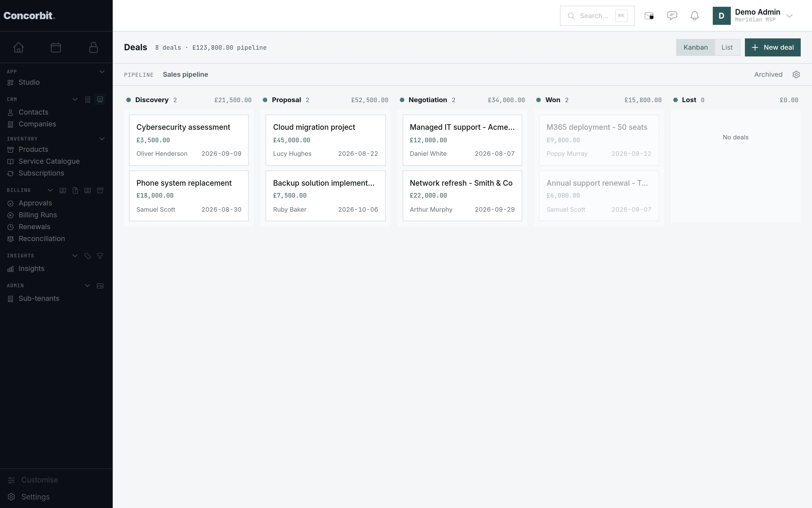The image size is (812, 508).
Task: Open Network refresh - Smith & Co card
Action: click(462, 196)
